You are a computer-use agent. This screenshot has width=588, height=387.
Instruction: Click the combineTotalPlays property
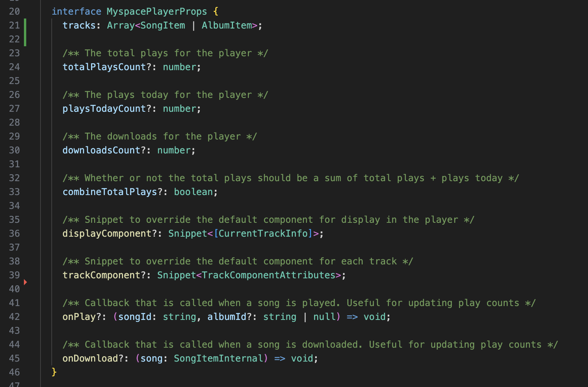pyautogui.click(x=110, y=192)
